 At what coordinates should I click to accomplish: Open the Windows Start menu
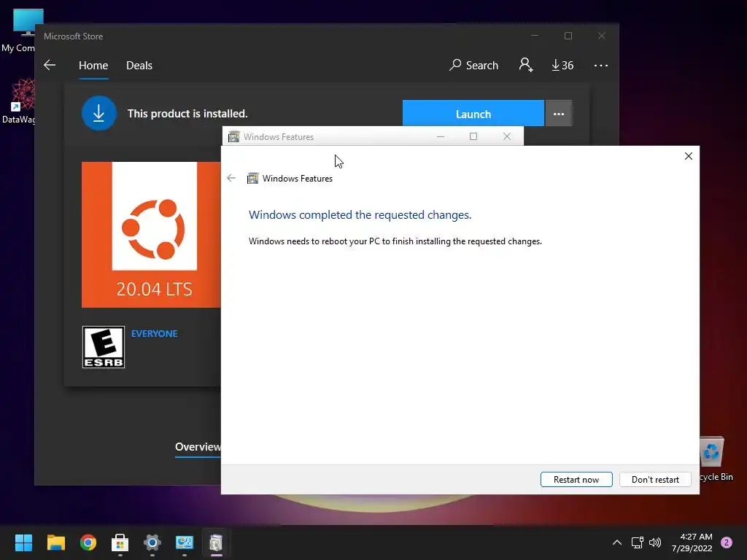tap(23, 542)
